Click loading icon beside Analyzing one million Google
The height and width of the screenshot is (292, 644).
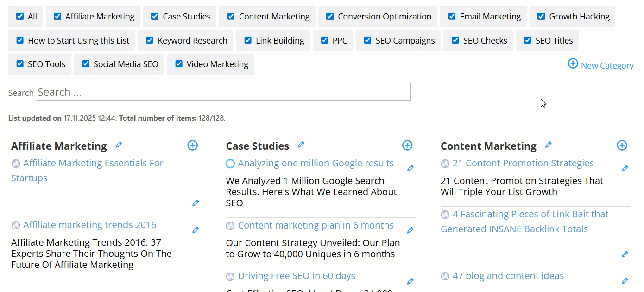(x=230, y=164)
